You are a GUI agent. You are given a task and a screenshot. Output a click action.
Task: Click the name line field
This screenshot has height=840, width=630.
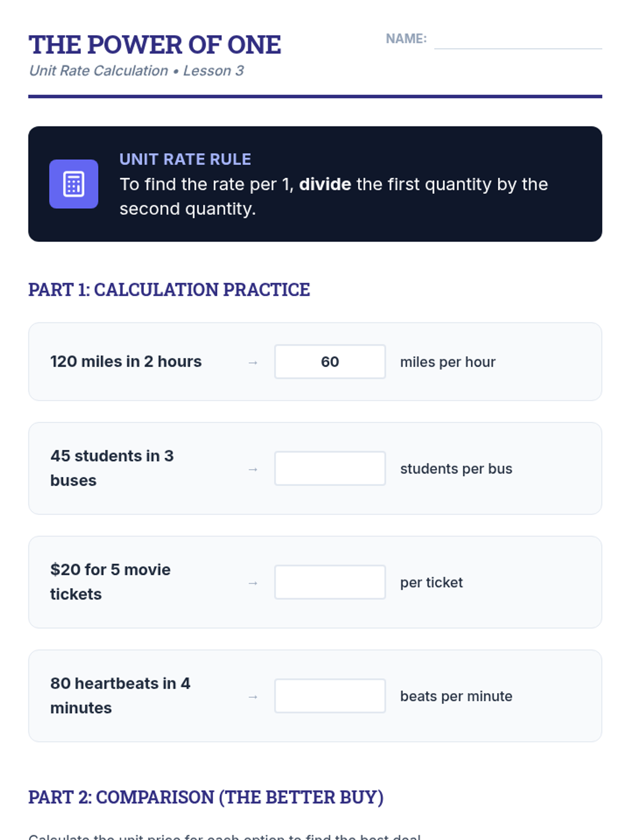[x=518, y=41]
